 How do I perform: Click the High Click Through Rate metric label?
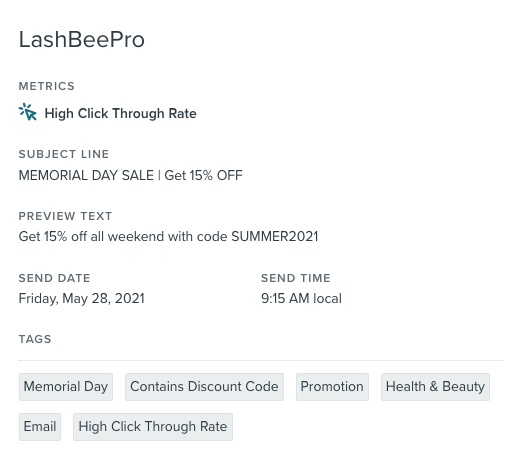pos(121,114)
